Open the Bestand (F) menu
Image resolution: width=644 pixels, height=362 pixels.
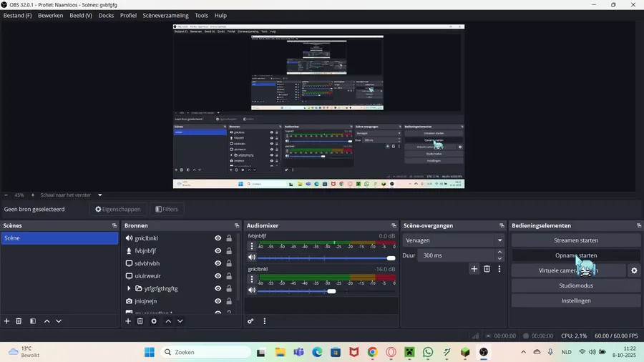pyautogui.click(x=17, y=15)
